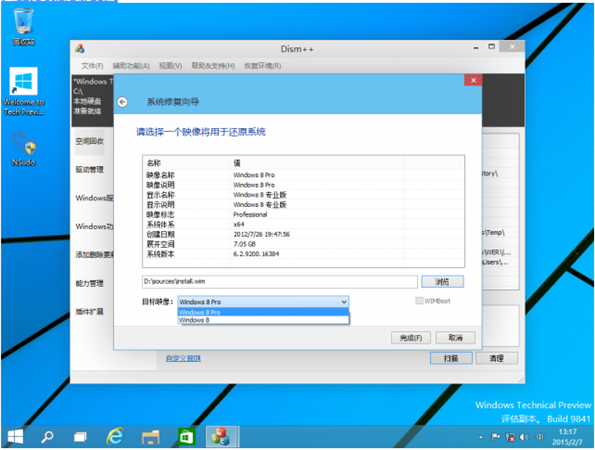Select the 系统体系 x64 row
The width and height of the screenshot is (595, 450).
point(303,224)
